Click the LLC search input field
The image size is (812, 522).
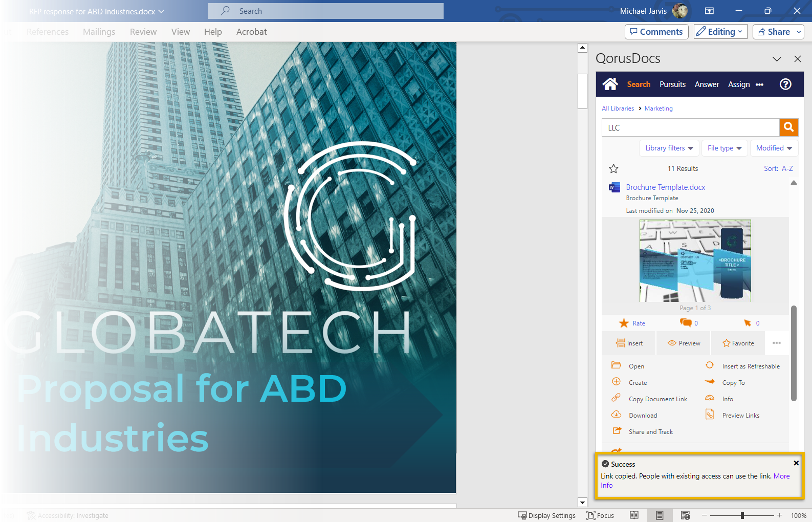coord(690,127)
